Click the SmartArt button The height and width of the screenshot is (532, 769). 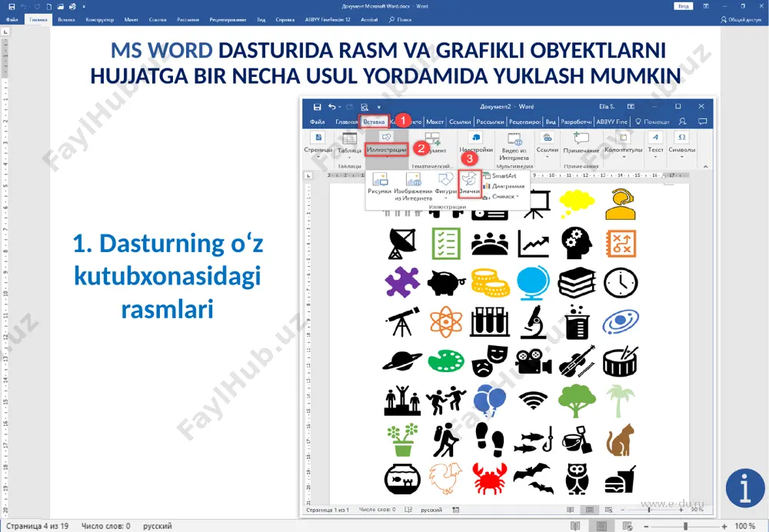pyautogui.click(x=501, y=175)
